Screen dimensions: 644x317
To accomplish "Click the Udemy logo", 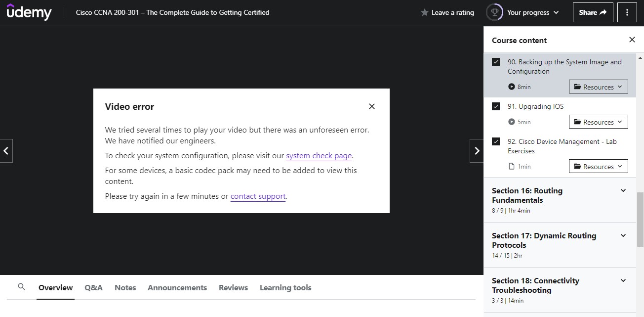I will [29, 12].
